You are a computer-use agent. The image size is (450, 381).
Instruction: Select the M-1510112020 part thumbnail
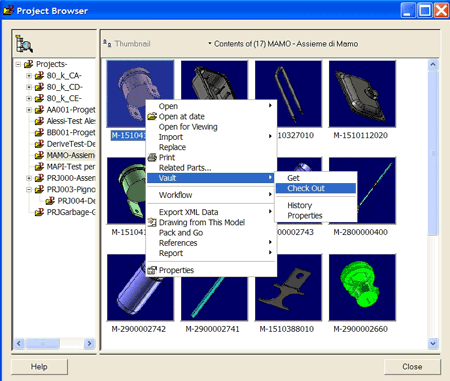(x=362, y=94)
